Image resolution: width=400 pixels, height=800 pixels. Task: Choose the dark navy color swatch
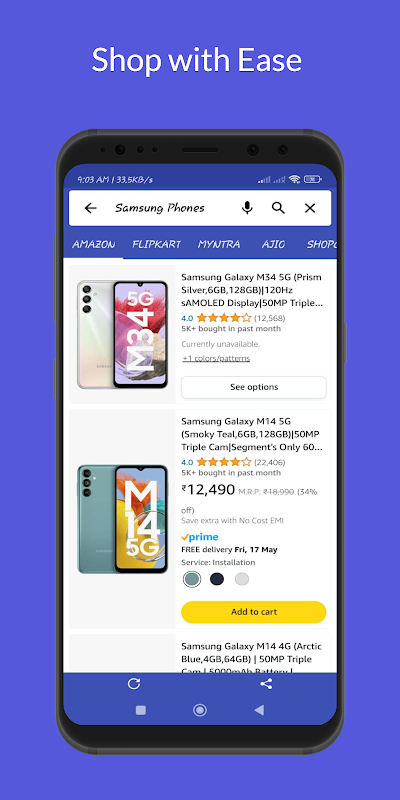pos(217,579)
